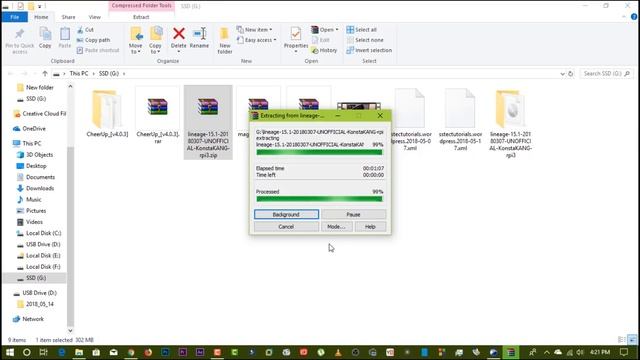
Task: Select lineage-15.1 KonstaKANG rpi3.zip file
Action: point(208,122)
